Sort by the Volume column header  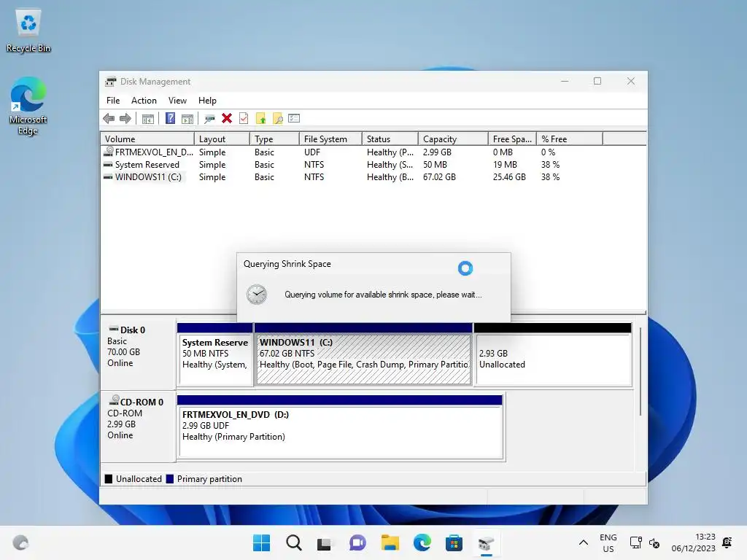(147, 139)
